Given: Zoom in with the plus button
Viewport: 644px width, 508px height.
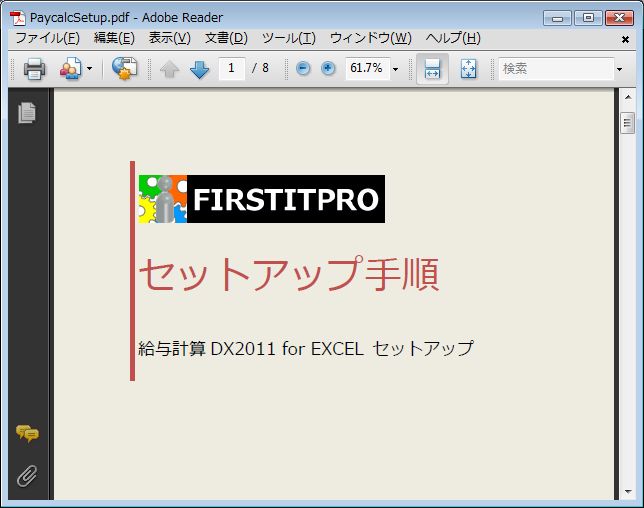Looking at the screenshot, I should [328, 68].
